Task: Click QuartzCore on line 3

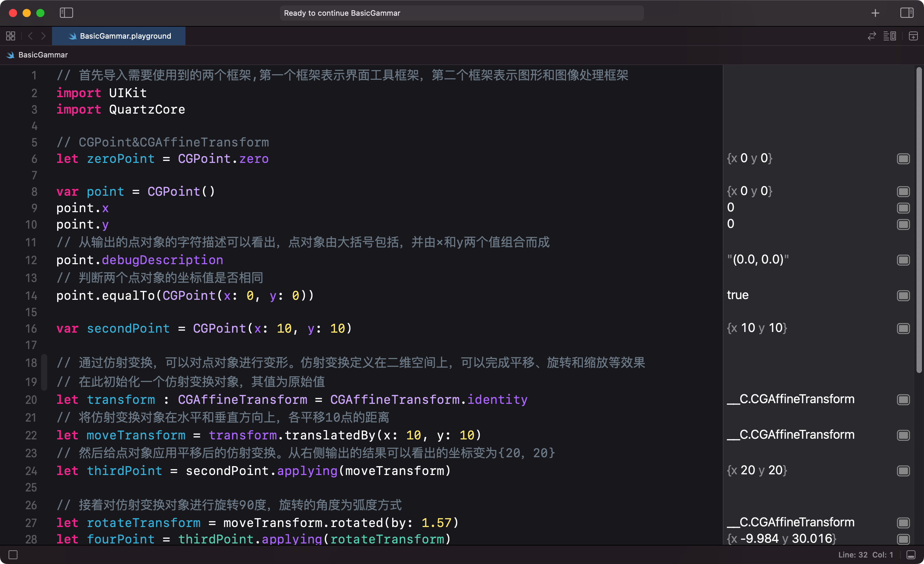Action: [147, 110]
